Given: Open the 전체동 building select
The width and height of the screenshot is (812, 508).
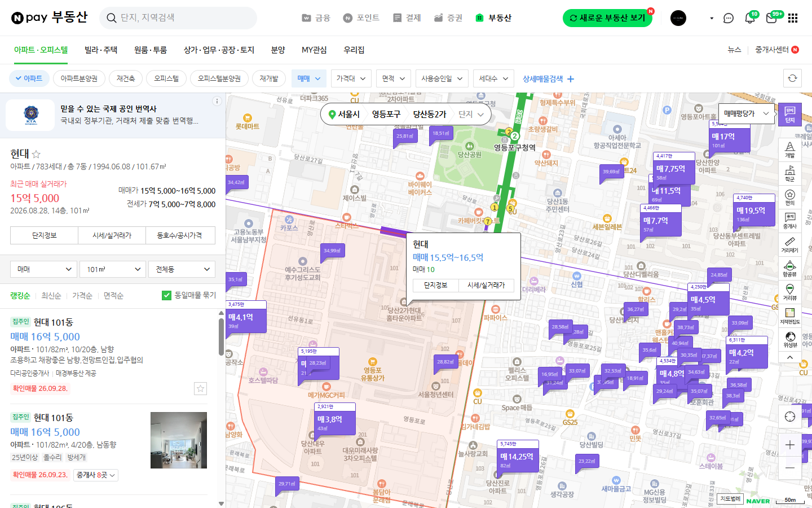Looking at the screenshot, I should pos(182,269).
